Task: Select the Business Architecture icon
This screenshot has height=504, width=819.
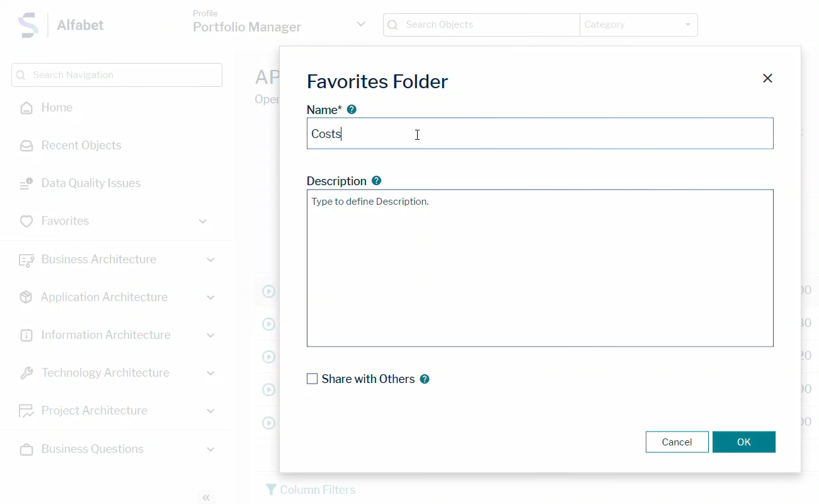Action: pyautogui.click(x=26, y=259)
